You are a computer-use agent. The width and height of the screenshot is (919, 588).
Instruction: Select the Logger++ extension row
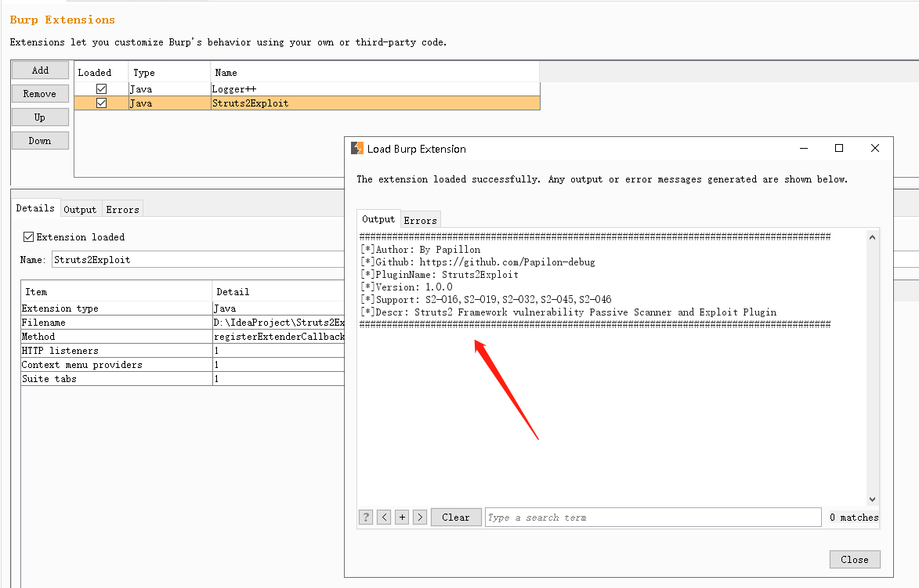(307, 89)
